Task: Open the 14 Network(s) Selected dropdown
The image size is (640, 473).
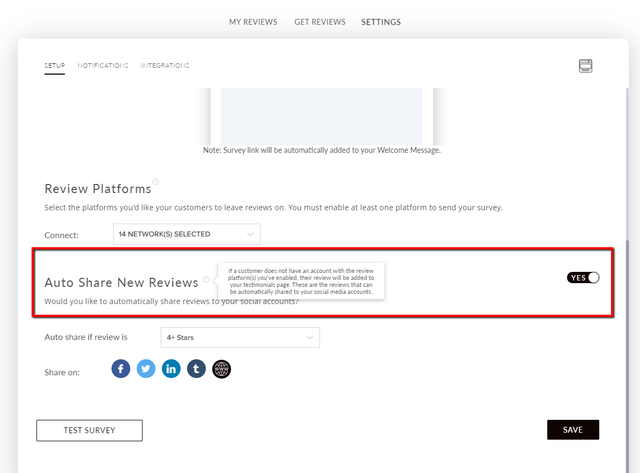Action: [x=187, y=234]
